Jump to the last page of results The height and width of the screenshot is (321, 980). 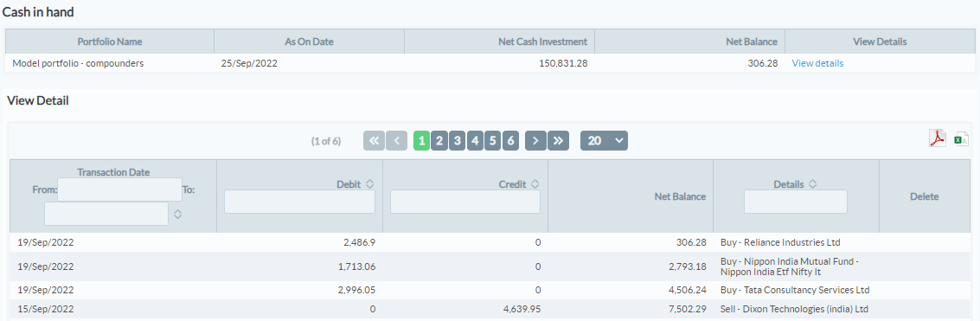coord(558,141)
